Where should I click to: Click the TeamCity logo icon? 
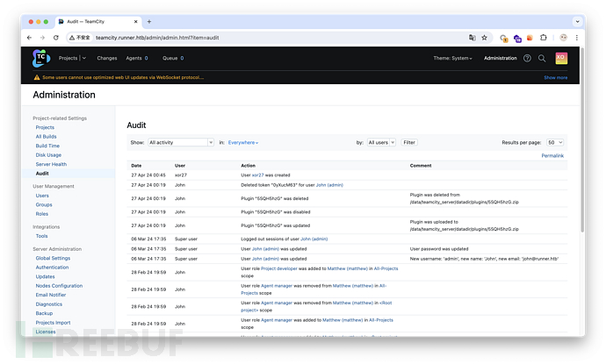[41, 58]
